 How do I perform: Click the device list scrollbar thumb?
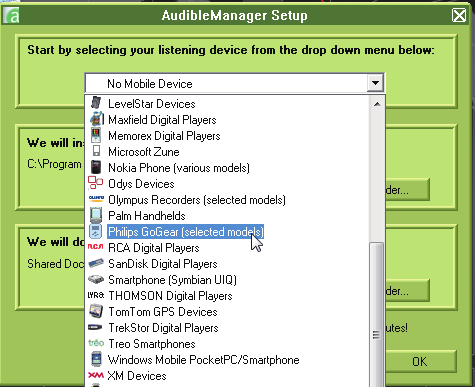coord(377,315)
